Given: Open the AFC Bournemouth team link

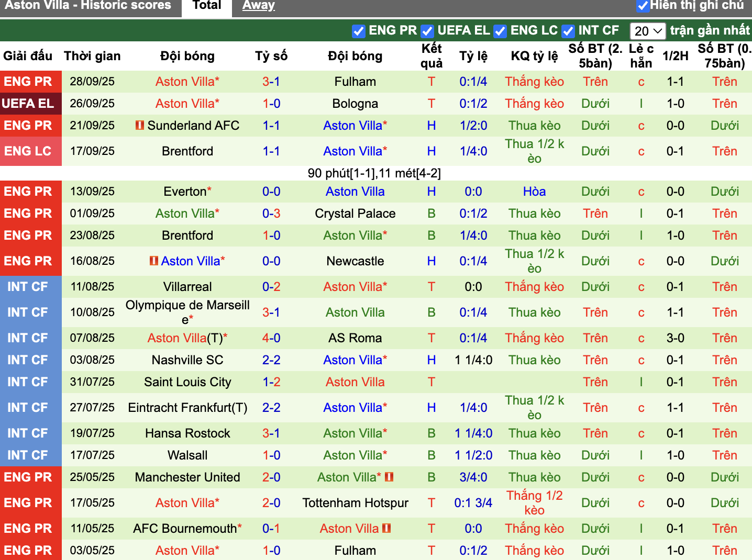Looking at the screenshot, I should point(185,529).
